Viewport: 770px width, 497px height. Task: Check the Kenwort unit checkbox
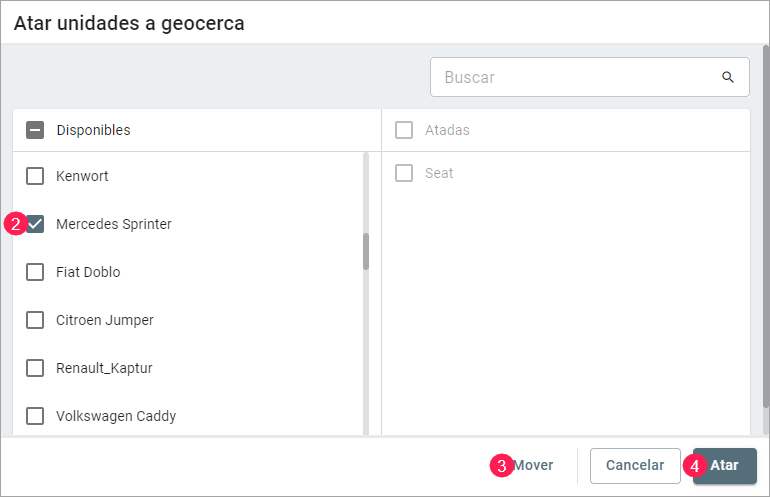point(35,176)
